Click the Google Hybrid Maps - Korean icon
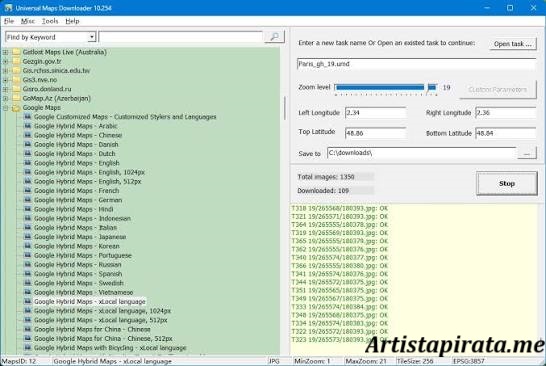The image size is (546, 366). pyautogui.click(x=28, y=246)
